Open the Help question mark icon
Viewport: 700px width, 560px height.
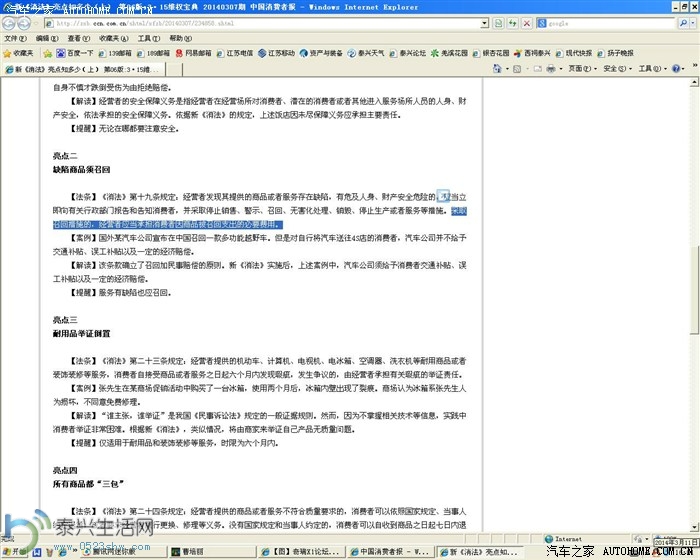678,69
